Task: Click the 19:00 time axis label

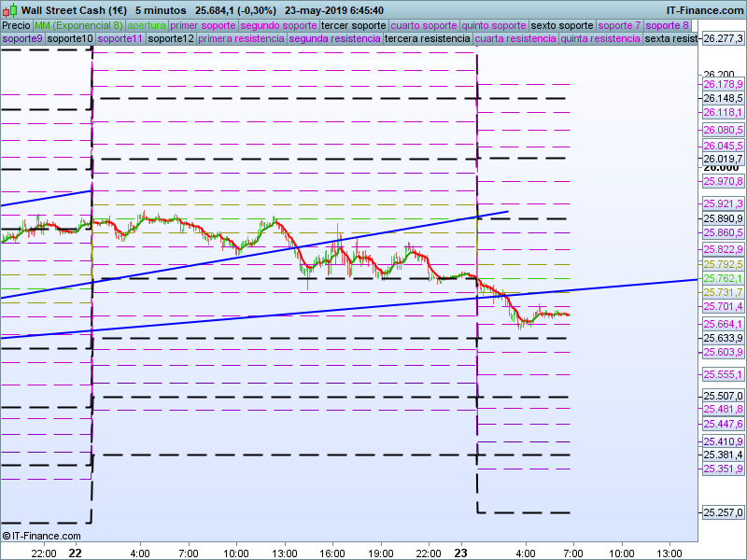Action: (381, 553)
